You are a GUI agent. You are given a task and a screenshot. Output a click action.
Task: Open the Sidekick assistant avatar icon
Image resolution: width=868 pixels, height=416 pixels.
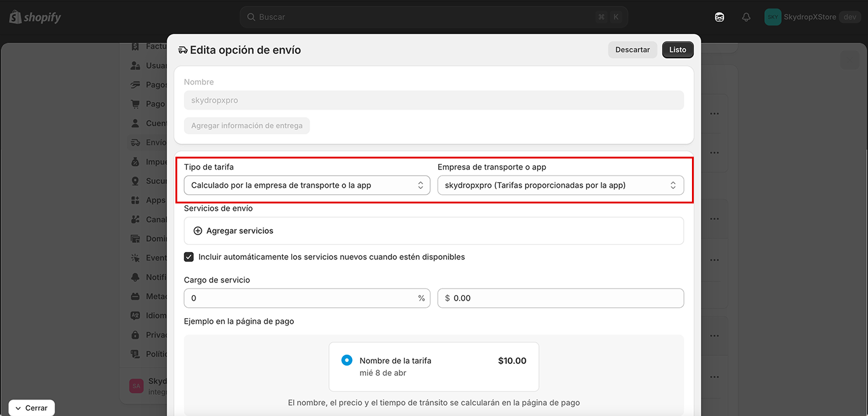[x=719, y=17]
